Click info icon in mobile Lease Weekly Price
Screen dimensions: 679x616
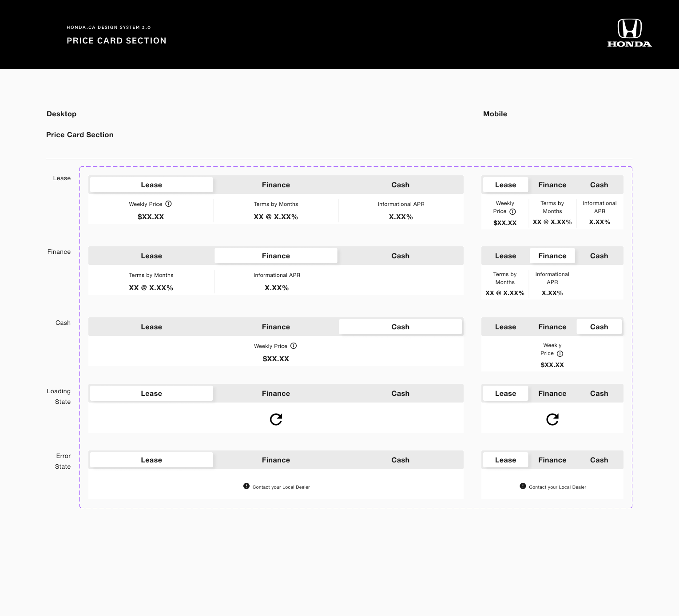512,212
